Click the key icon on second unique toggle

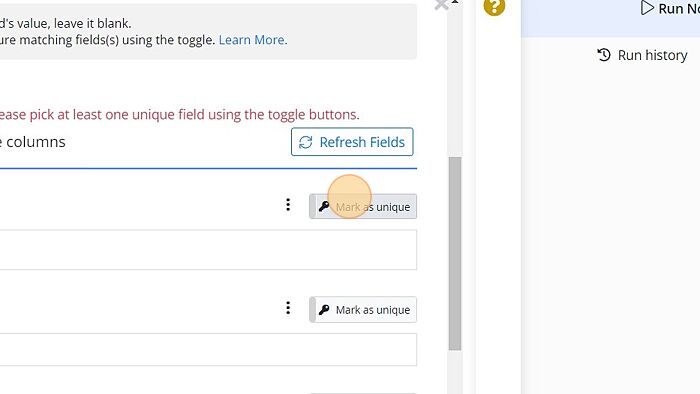(324, 310)
